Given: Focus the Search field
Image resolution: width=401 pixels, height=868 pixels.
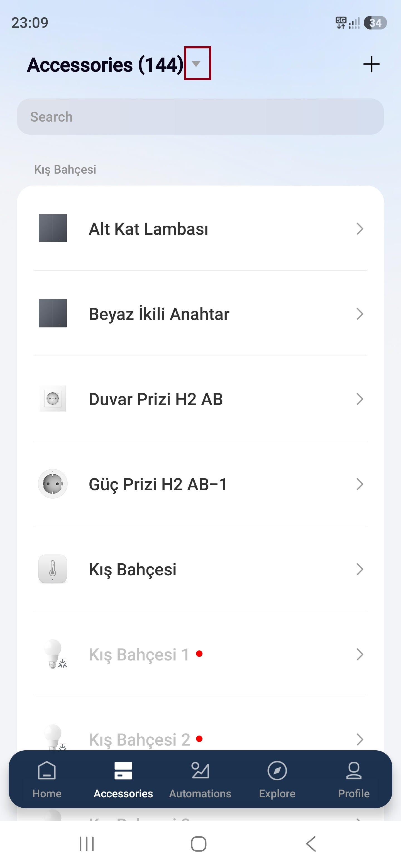Looking at the screenshot, I should 200,117.
